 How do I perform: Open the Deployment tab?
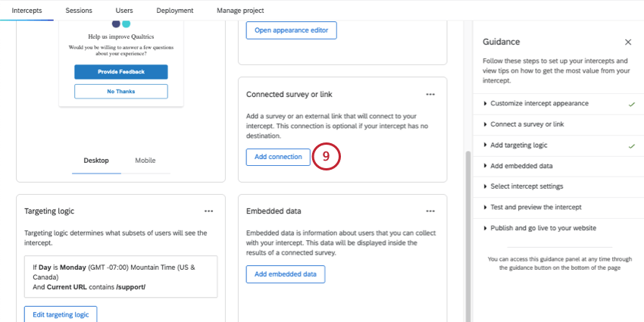click(x=174, y=11)
